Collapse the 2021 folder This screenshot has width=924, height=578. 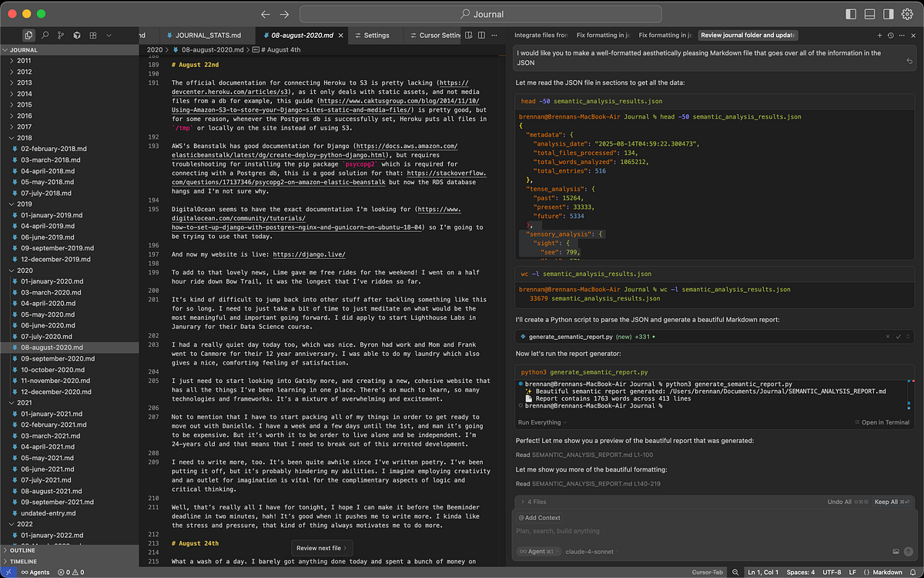tap(69, 403)
